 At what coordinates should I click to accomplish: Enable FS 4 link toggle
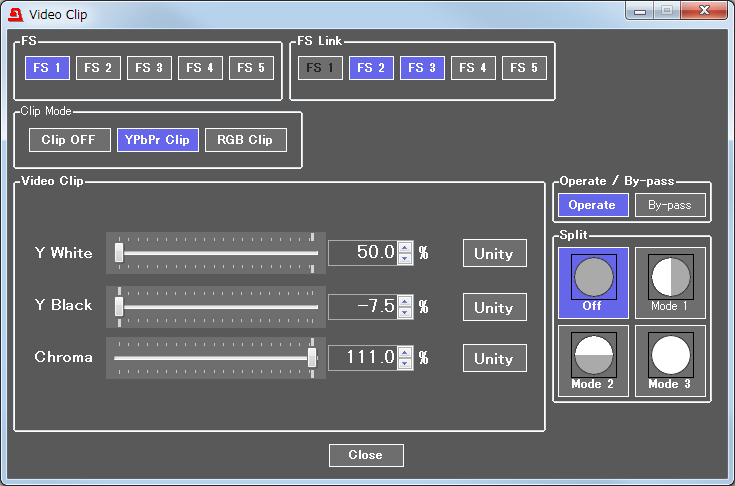473,68
